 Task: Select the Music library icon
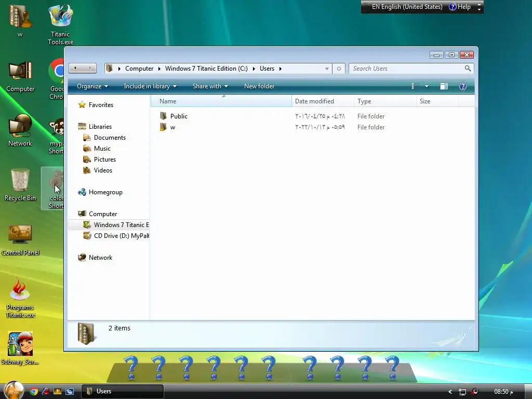(x=87, y=148)
